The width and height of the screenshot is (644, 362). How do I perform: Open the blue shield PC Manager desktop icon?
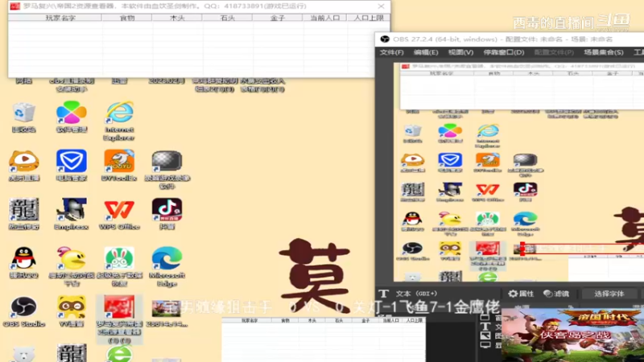click(x=72, y=161)
